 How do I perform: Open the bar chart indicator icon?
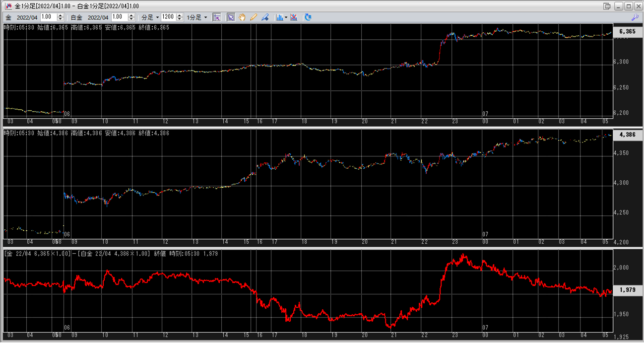pos(279,17)
